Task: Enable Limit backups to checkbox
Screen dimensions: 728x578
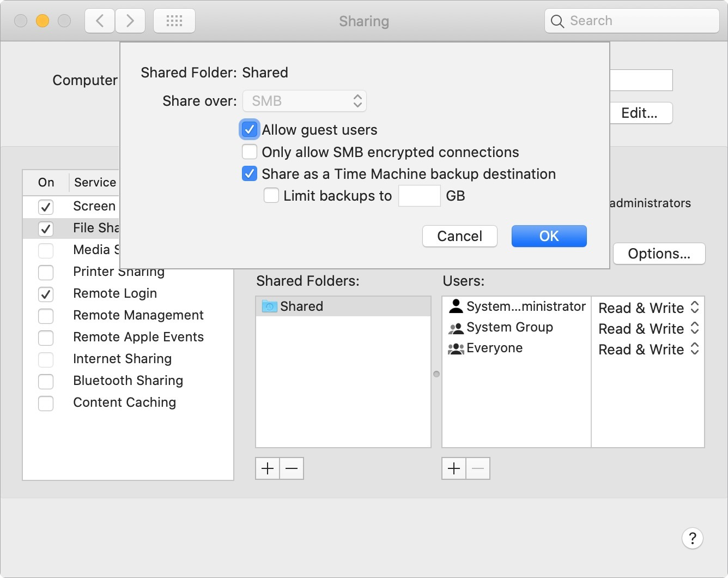Action: (x=271, y=195)
